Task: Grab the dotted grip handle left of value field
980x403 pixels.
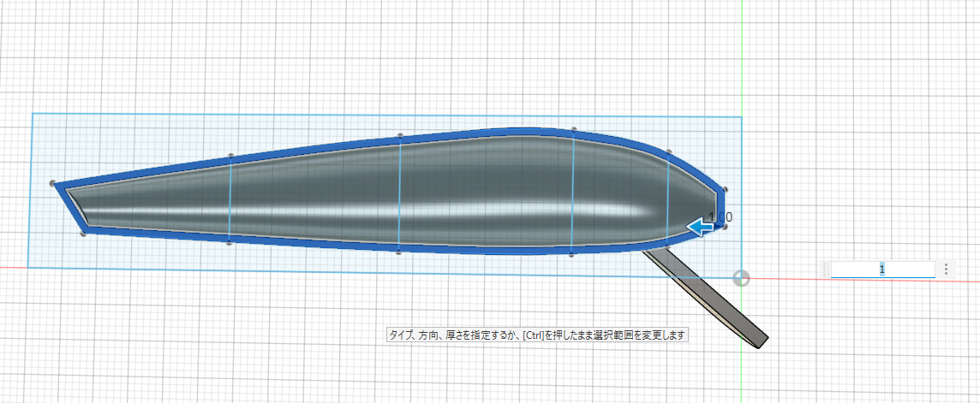Action: [x=825, y=269]
